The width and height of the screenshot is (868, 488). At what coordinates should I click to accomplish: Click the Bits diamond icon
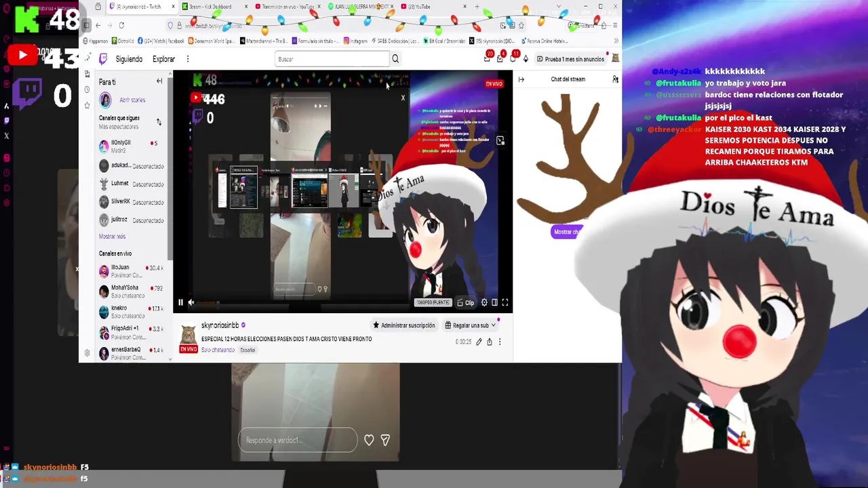pos(526,59)
